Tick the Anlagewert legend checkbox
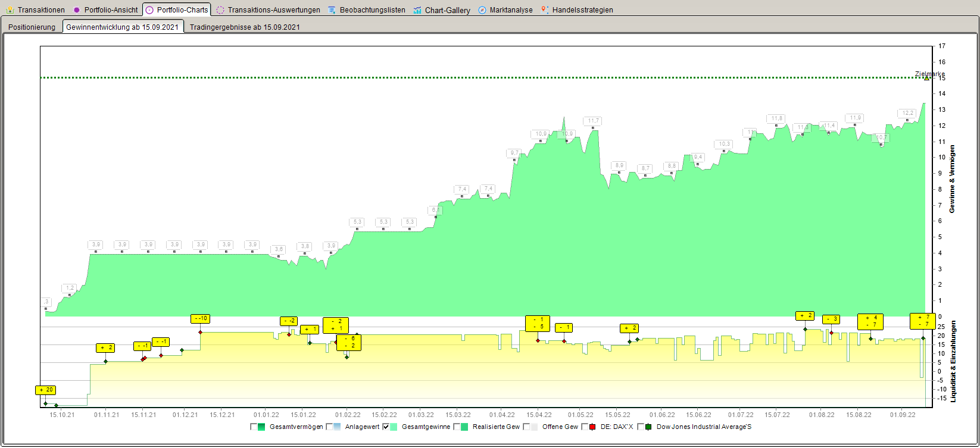This screenshot has height=448, width=980. 329,427
